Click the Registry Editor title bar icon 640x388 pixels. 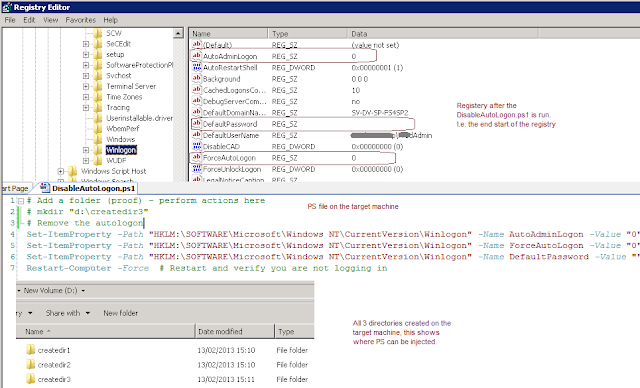pyautogui.click(x=7, y=7)
